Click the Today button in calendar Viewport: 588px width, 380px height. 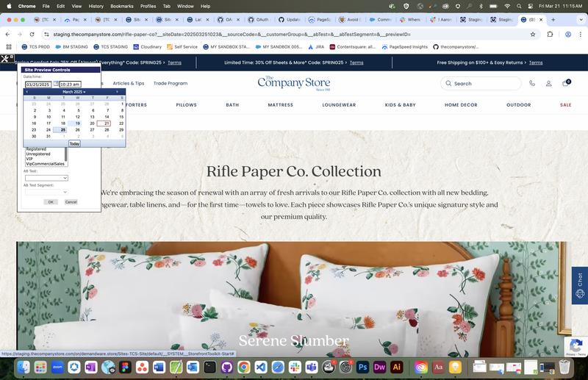point(74,143)
